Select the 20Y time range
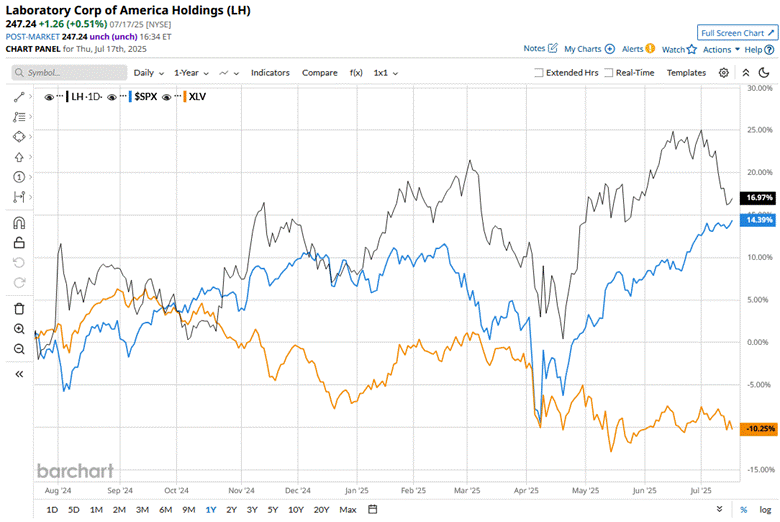The height and width of the screenshot is (522, 780). click(321, 510)
